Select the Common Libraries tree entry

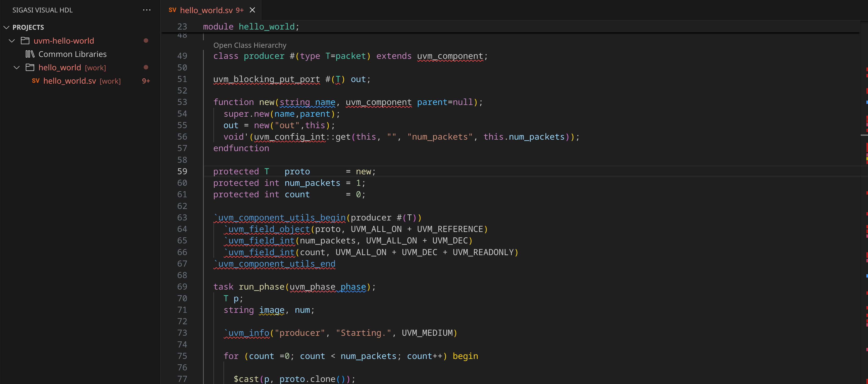(72, 54)
